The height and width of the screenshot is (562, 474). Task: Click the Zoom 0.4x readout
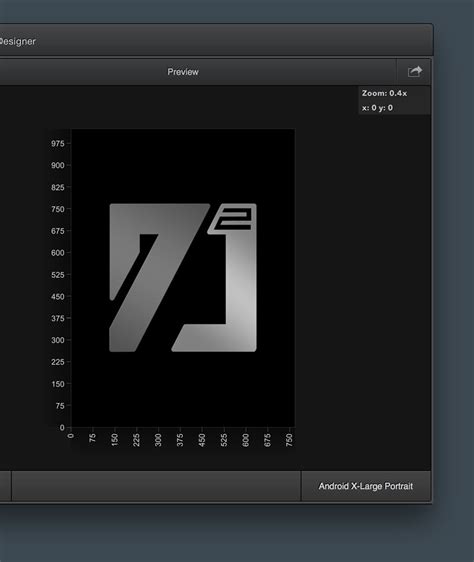[x=384, y=93]
